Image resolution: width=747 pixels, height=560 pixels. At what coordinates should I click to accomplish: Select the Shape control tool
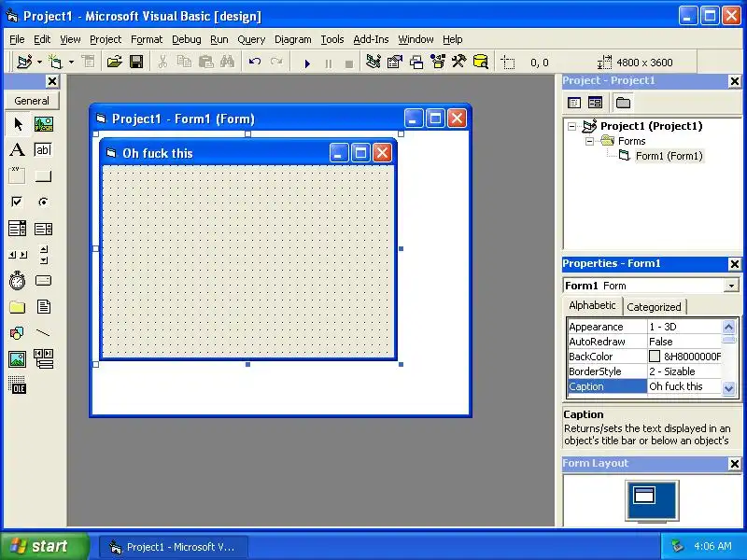pos(17,333)
